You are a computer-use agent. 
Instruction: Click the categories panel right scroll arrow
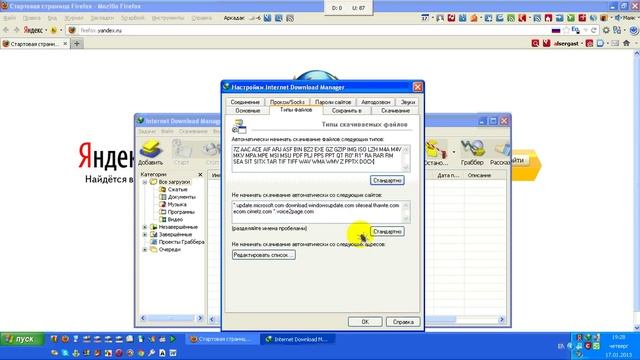[200, 318]
